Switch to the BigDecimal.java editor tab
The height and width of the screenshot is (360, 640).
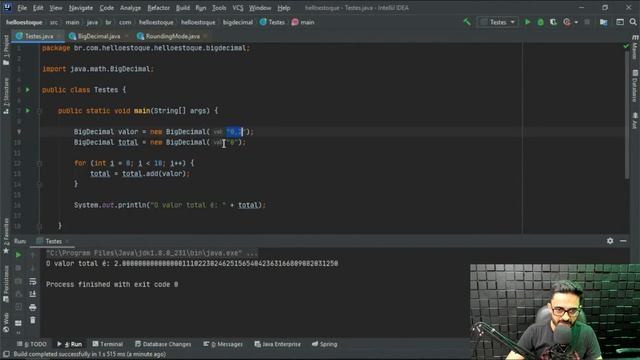click(98, 36)
